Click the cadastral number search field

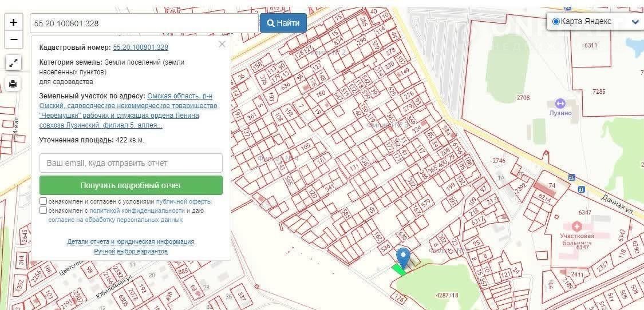click(143, 23)
